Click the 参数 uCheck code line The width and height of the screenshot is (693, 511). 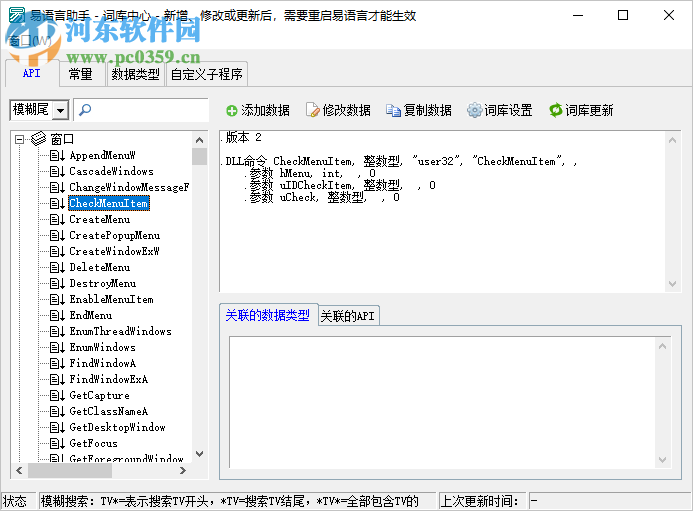coord(321,197)
